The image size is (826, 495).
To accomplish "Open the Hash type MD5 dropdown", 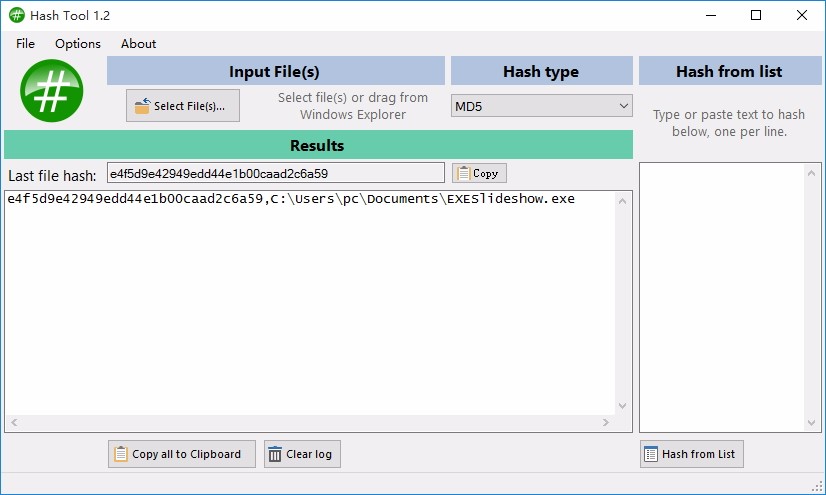I will tap(541, 106).
